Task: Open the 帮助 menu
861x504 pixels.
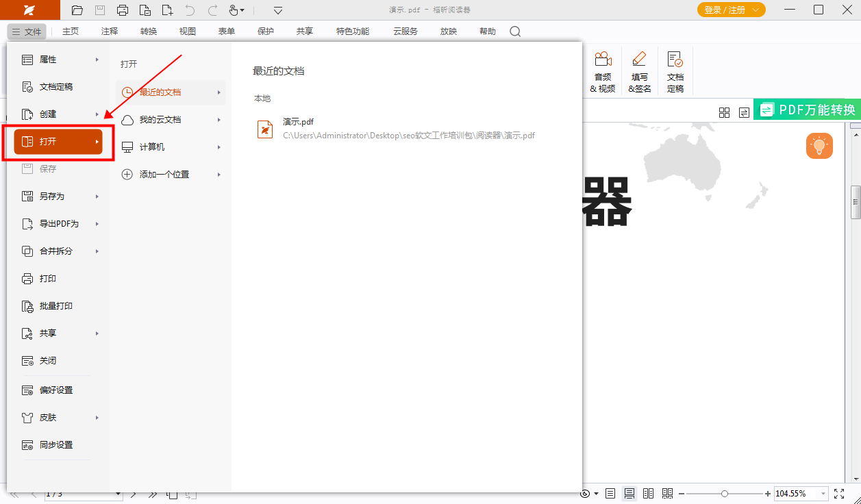Action: (x=487, y=31)
